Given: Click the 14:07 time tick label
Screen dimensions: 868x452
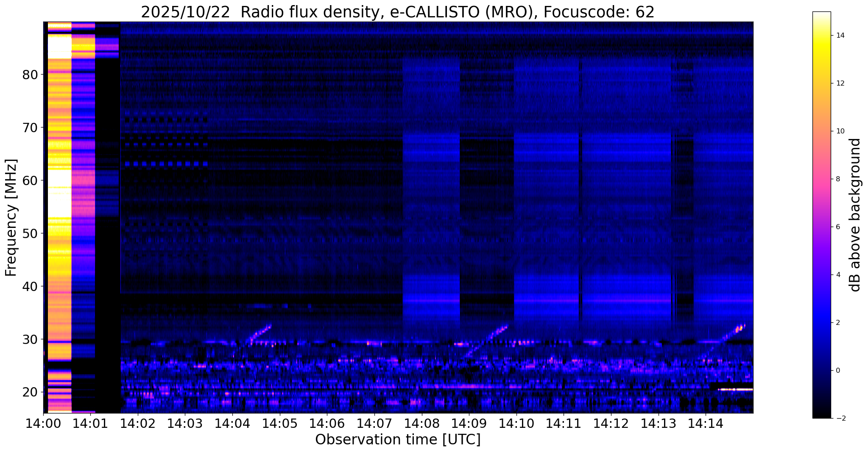Looking at the screenshot, I should coord(374,424).
